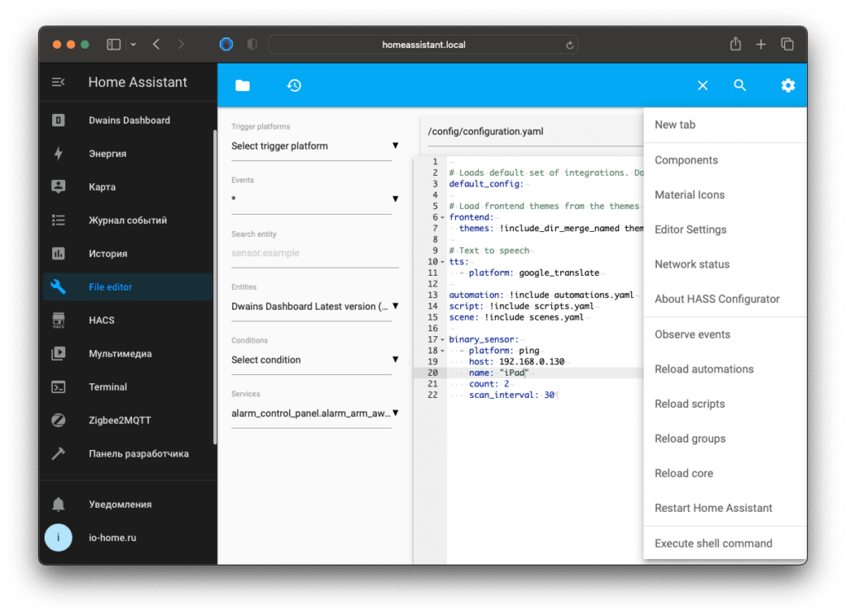The width and height of the screenshot is (846, 616).
Task: Click the Safari share icon
Action: (x=735, y=44)
